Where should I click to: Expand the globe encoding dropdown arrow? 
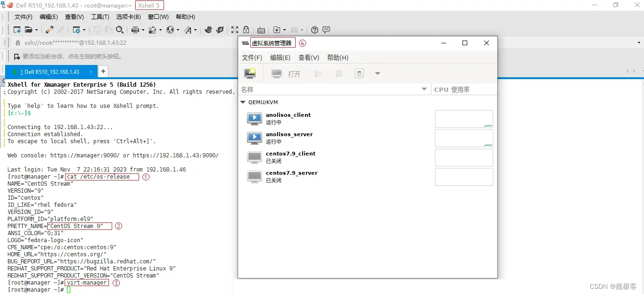point(178,30)
